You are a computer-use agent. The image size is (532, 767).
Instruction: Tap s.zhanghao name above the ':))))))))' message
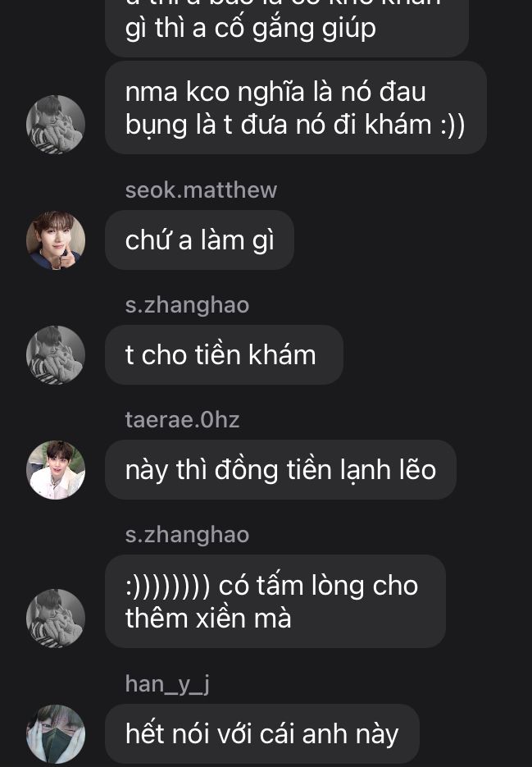pos(187,535)
